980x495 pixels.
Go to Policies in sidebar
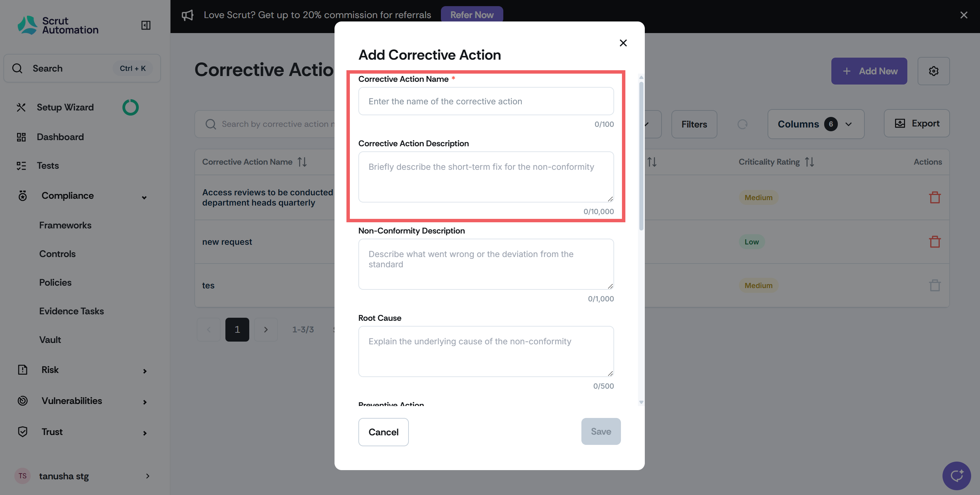[x=55, y=282]
